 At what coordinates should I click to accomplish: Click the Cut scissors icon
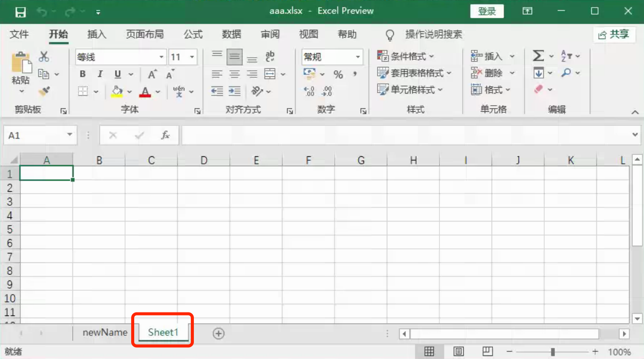(x=44, y=57)
